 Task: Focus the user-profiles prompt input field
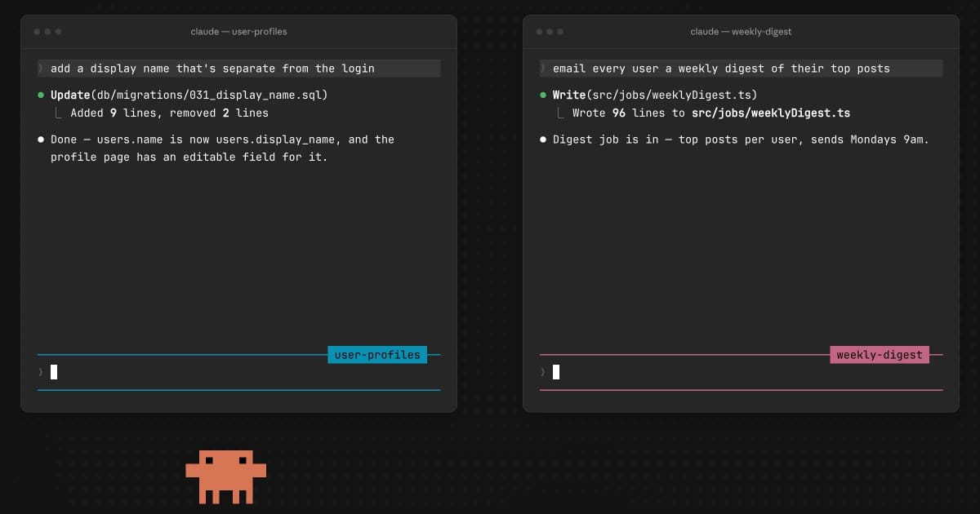(238, 372)
